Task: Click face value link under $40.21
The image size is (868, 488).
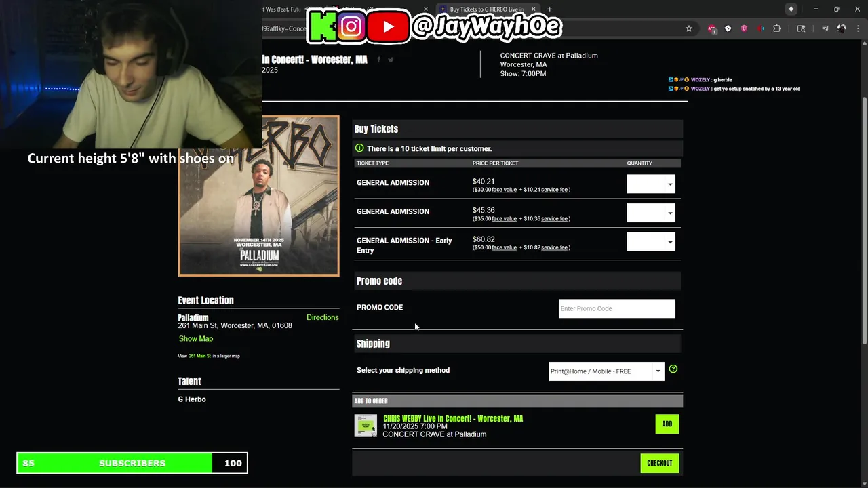Action: [504, 190]
